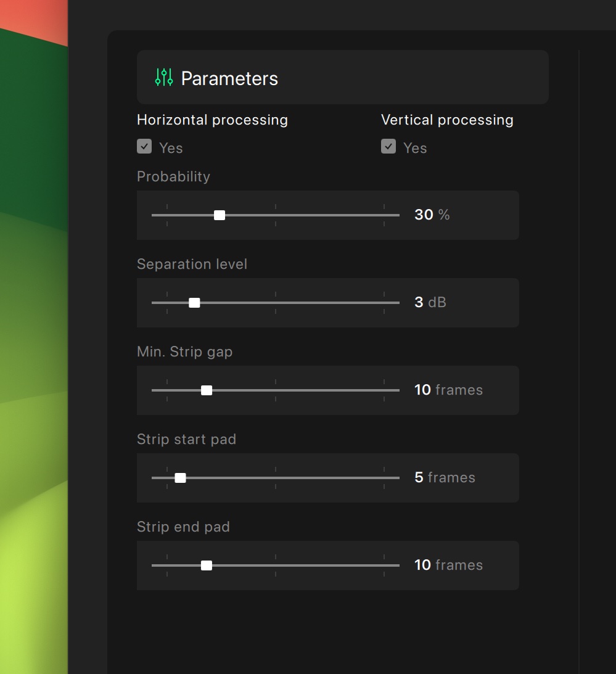Uncheck the Vertical processing checkbox
616x674 pixels.
click(x=388, y=146)
